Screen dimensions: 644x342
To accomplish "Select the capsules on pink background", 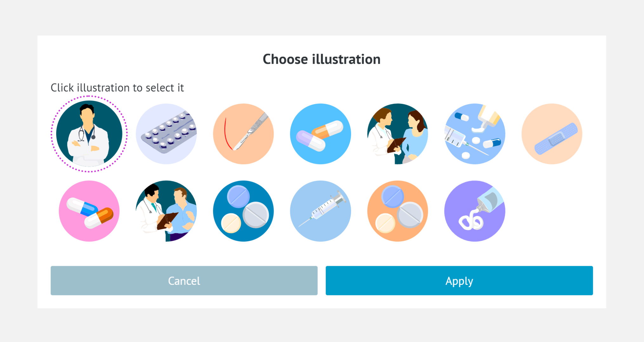I will (x=89, y=211).
